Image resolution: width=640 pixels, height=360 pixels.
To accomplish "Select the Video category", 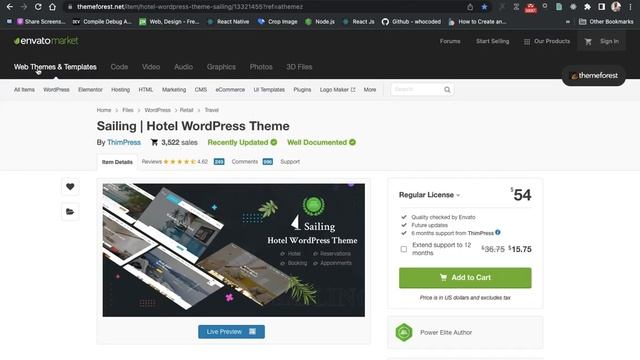I will pyautogui.click(x=151, y=67).
